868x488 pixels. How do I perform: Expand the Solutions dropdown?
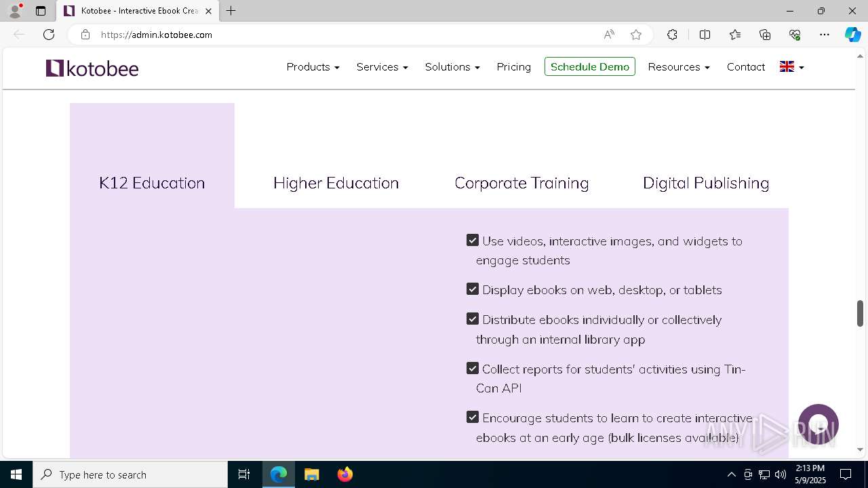(x=452, y=66)
